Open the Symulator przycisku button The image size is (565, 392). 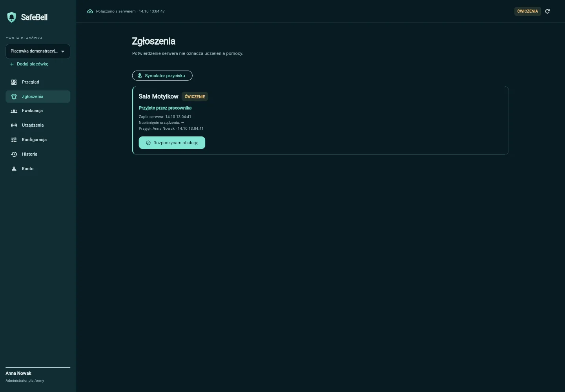click(x=162, y=76)
